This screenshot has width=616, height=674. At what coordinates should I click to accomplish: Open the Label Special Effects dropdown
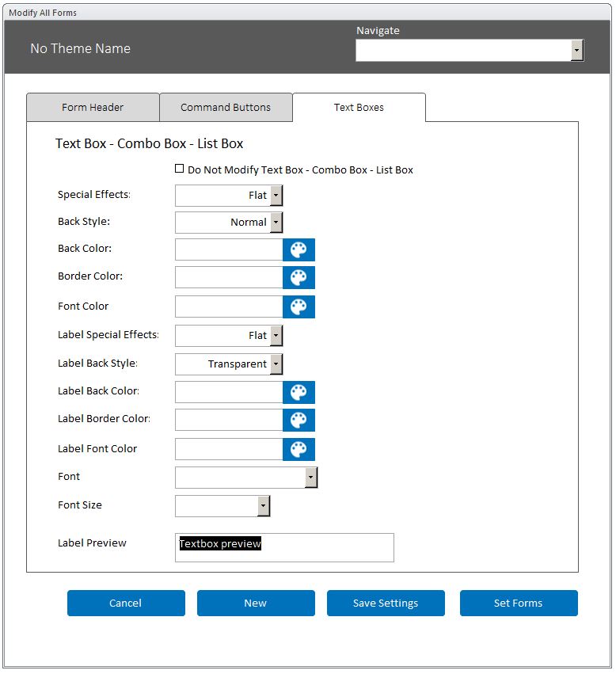pos(276,336)
